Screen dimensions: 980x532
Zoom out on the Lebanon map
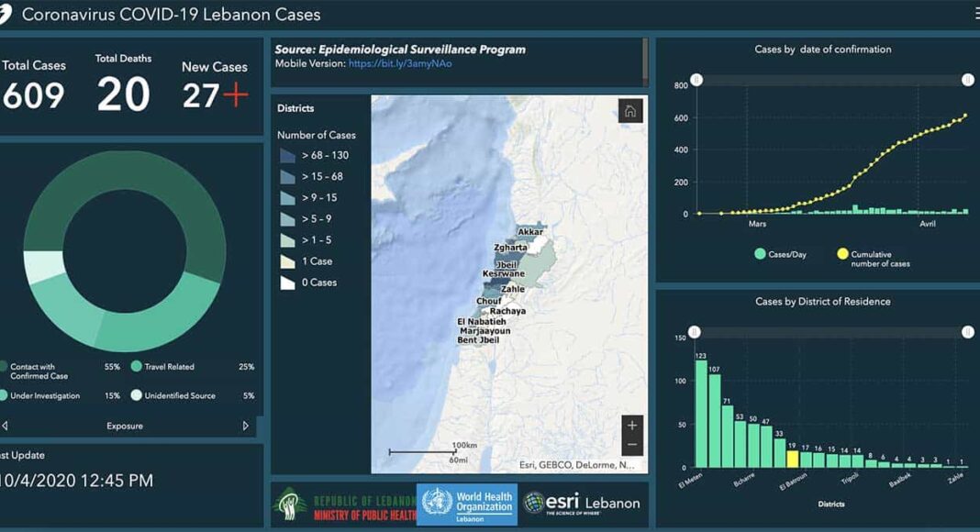point(631,445)
